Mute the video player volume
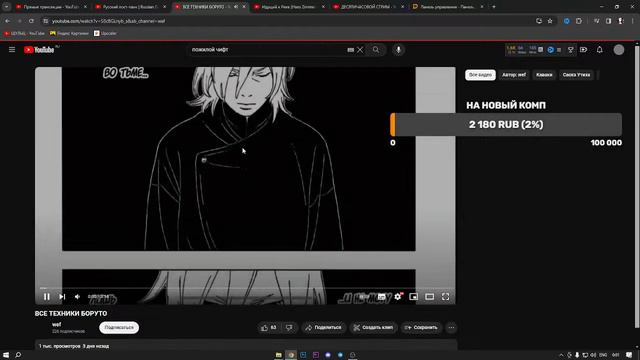640x360 pixels. [77, 297]
